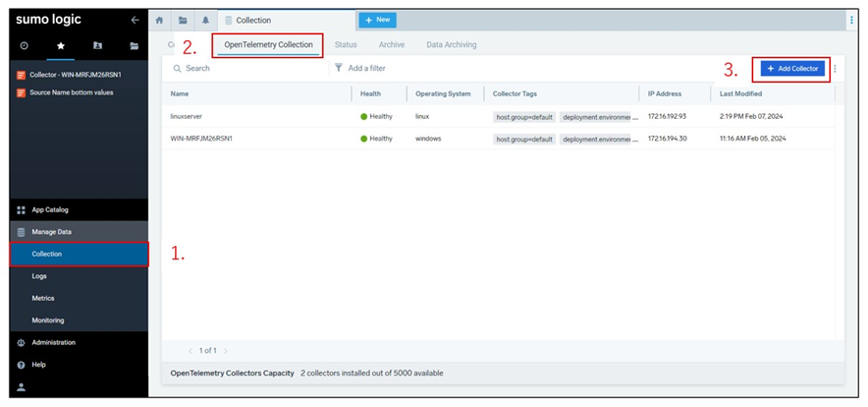Click host.group=default tag for WIN-MRFJM26RSN1
868x407 pixels.
[524, 140]
